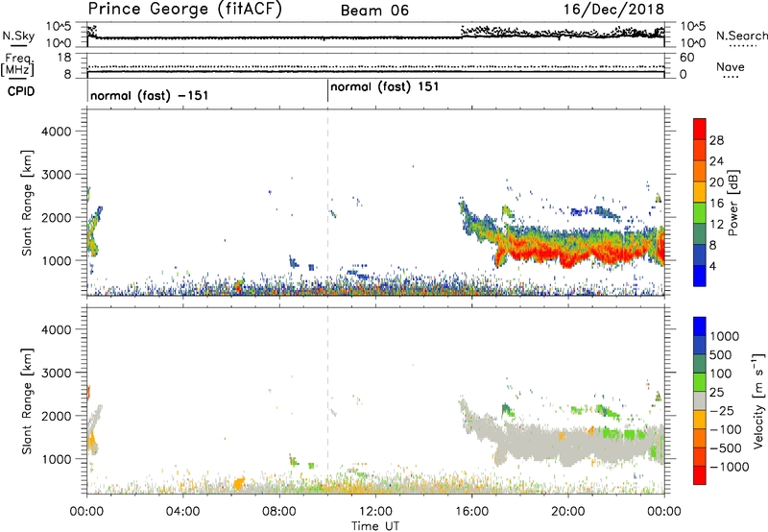Click the '20:00' time axis tick label
This screenshot has height=532, width=768.
coord(568,512)
